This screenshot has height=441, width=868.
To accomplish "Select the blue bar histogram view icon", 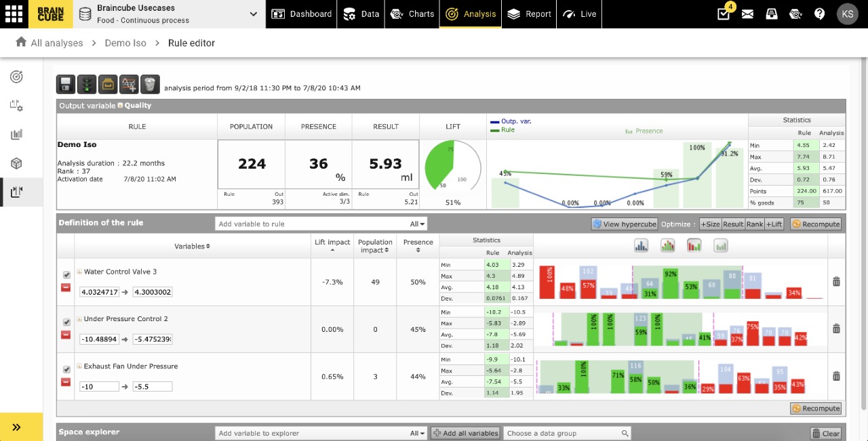I will coord(642,245).
